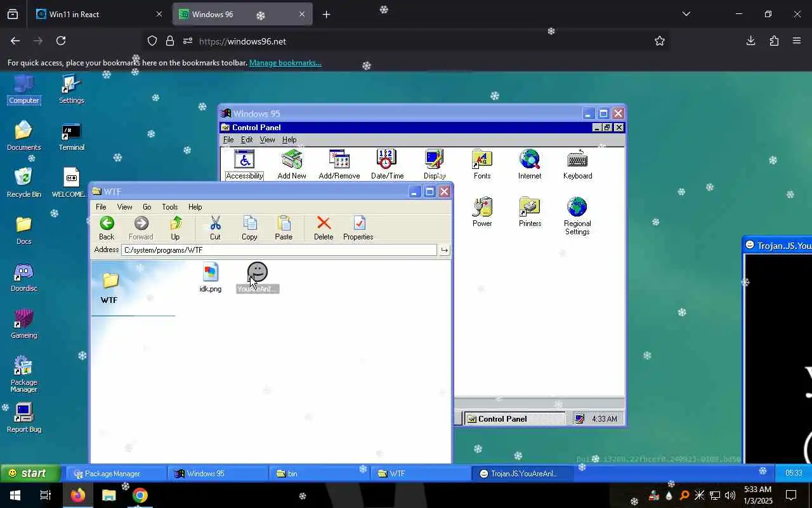
Task: Open File menu in Control Panel
Action: click(228, 140)
